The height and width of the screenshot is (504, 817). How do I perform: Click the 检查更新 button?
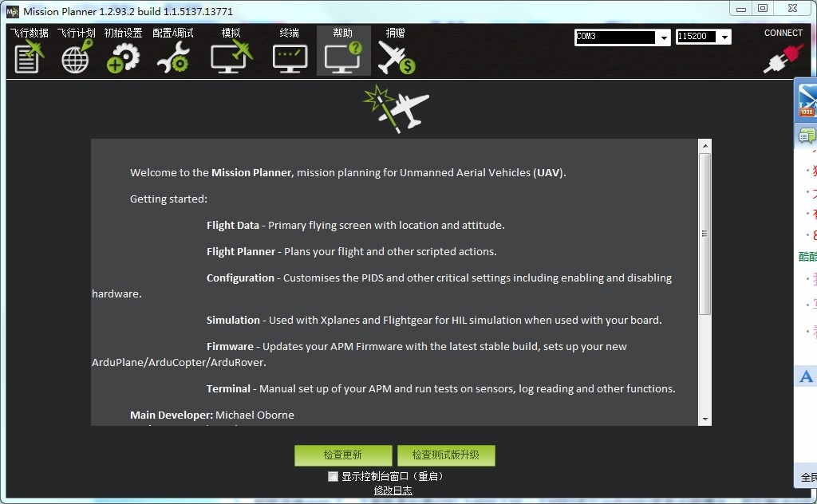[x=343, y=455]
